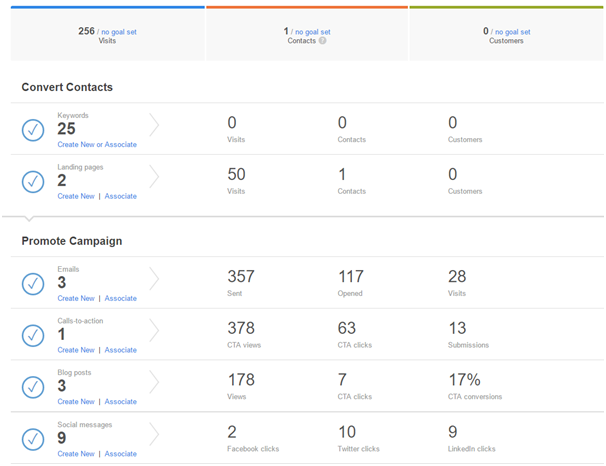Open the Contacts help question mark icon

click(322, 41)
